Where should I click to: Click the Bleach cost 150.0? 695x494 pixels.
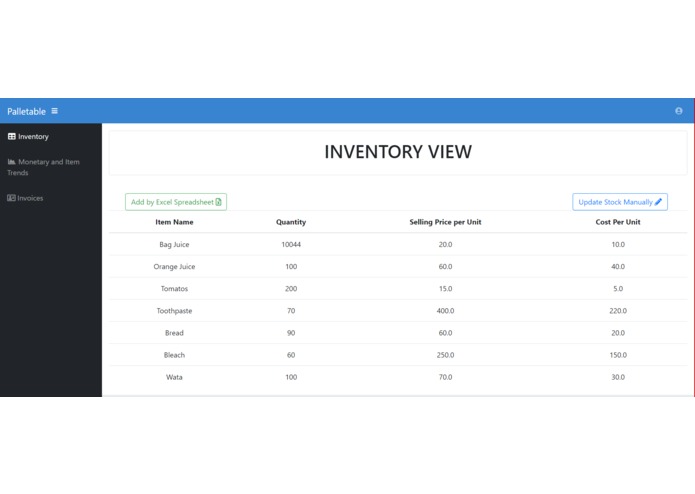point(618,355)
